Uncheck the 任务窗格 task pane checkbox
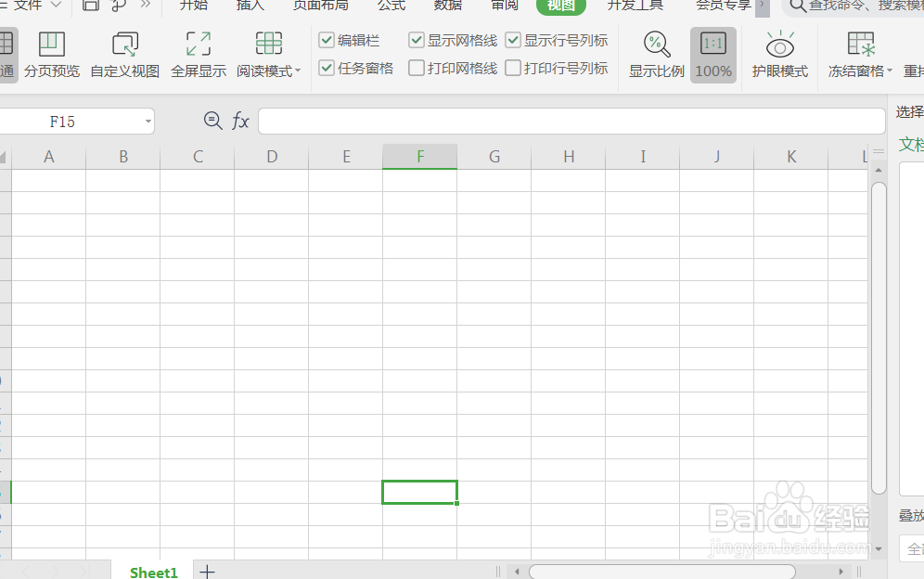 (327, 68)
